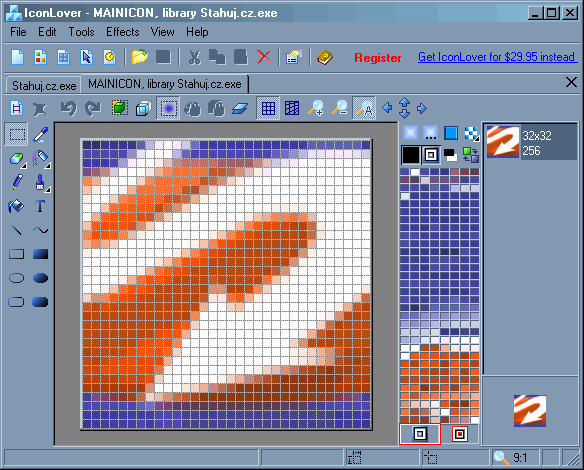Click the red X Delete icon

(264, 57)
